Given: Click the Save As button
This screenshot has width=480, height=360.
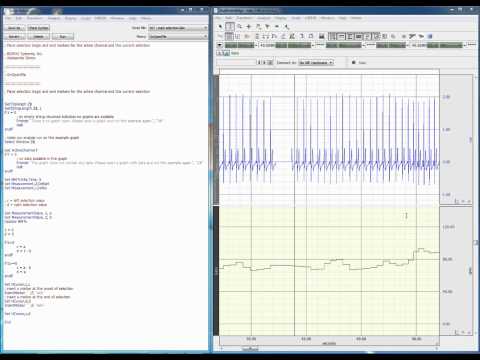Looking at the screenshot, I should pos(14,28).
